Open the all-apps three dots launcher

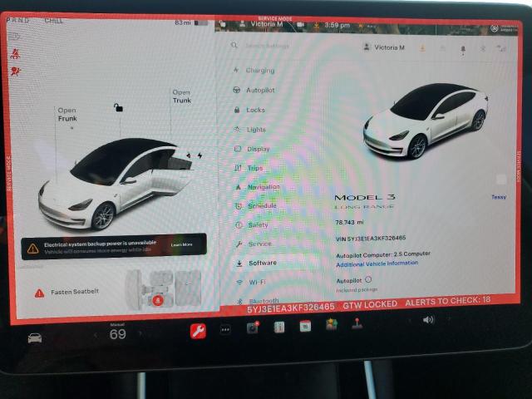coord(225,329)
